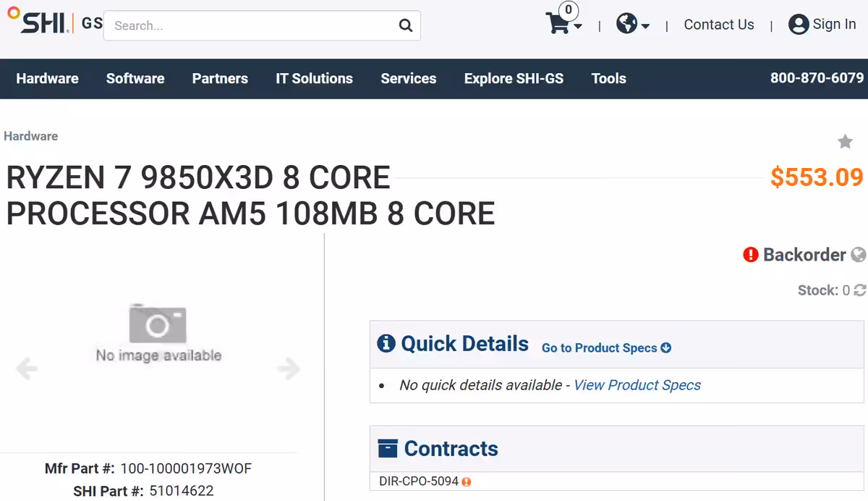Click the right carousel arrow on product image
The height and width of the screenshot is (501, 868).
(x=289, y=369)
